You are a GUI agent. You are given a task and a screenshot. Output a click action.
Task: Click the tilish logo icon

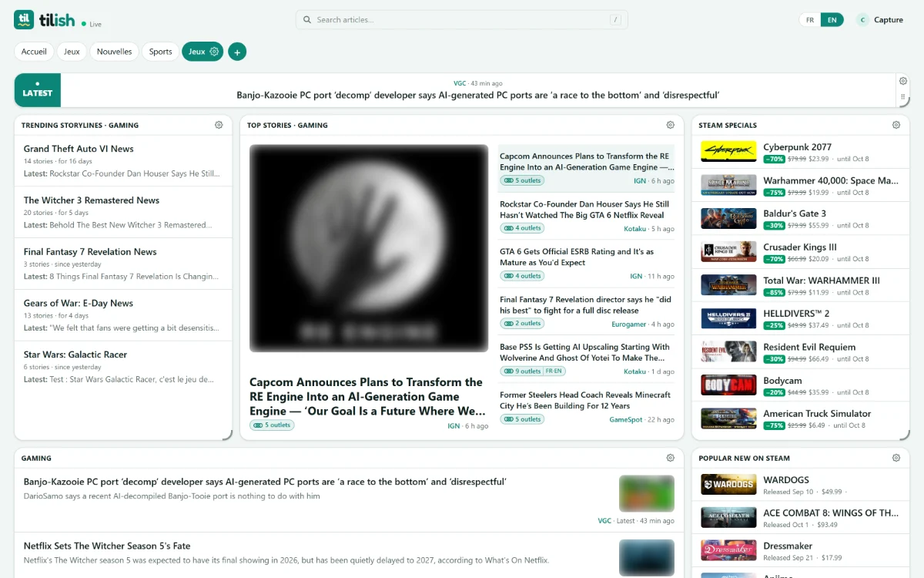[x=24, y=20]
